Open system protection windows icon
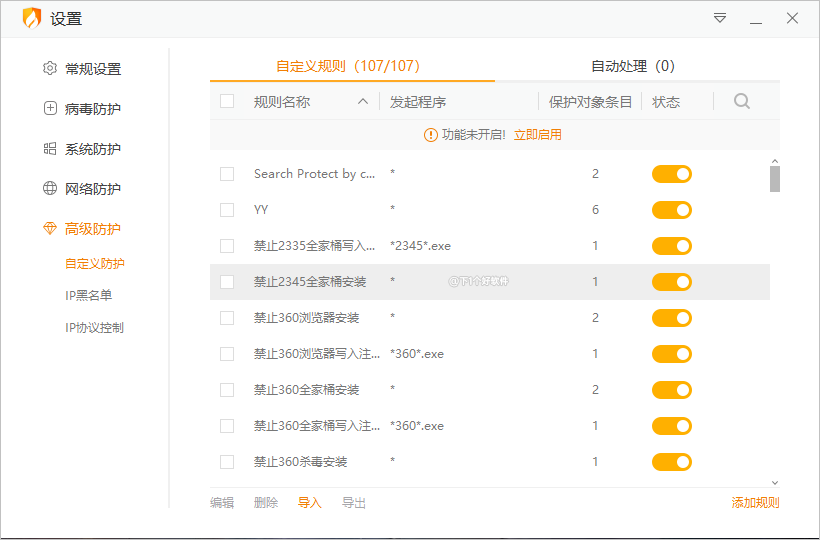 click(50, 149)
